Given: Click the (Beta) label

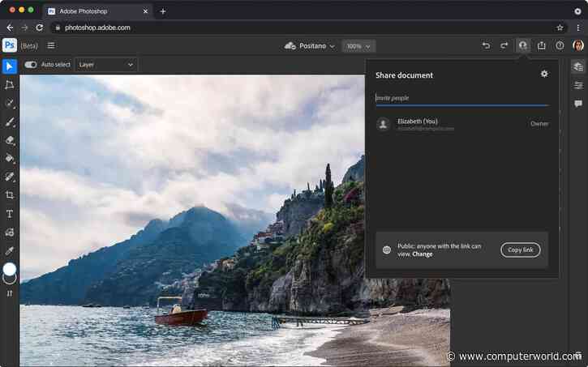Looking at the screenshot, I should tap(29, 45).
